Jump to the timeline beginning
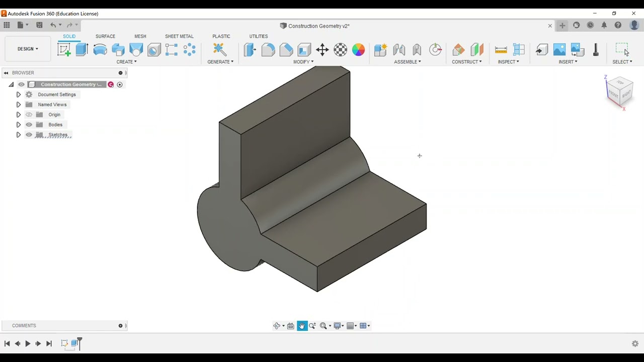The width and height of the screenshot is (644, 362). pyautogui.click(x=7, y=343)
